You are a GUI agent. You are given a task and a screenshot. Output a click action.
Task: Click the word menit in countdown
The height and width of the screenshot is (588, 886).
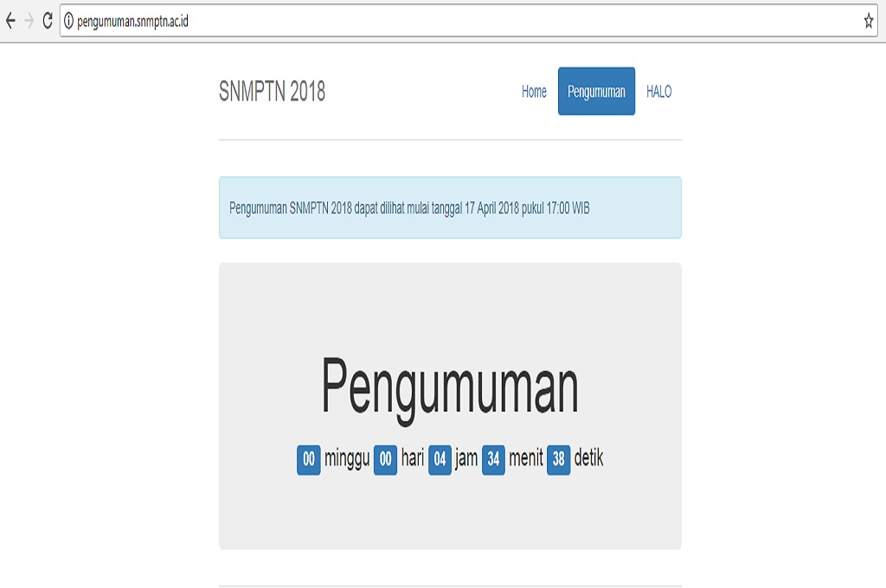[525, 457]
